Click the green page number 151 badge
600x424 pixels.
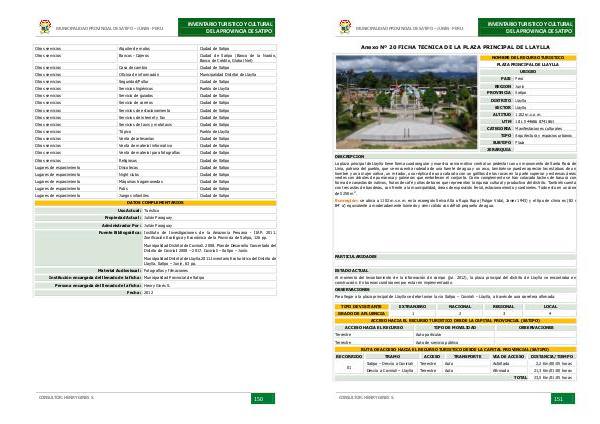point(563,398)
